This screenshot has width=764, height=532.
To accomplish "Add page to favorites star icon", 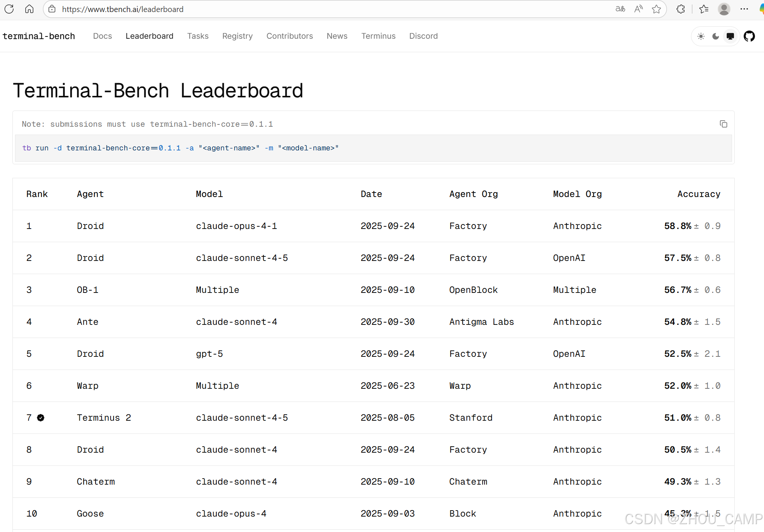I will pos(656,9).
